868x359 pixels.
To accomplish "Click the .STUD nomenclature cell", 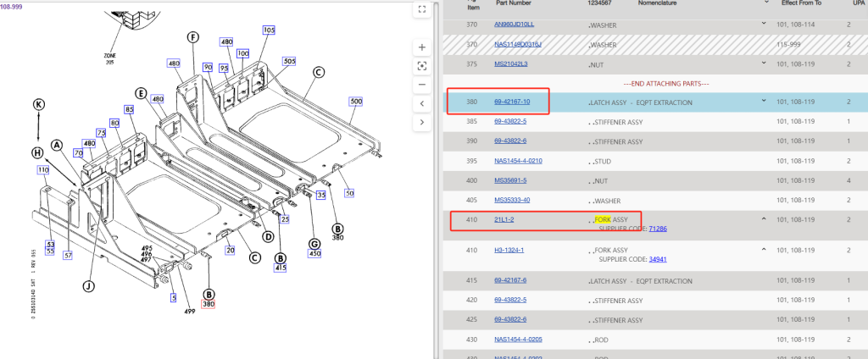I will 602,161.
